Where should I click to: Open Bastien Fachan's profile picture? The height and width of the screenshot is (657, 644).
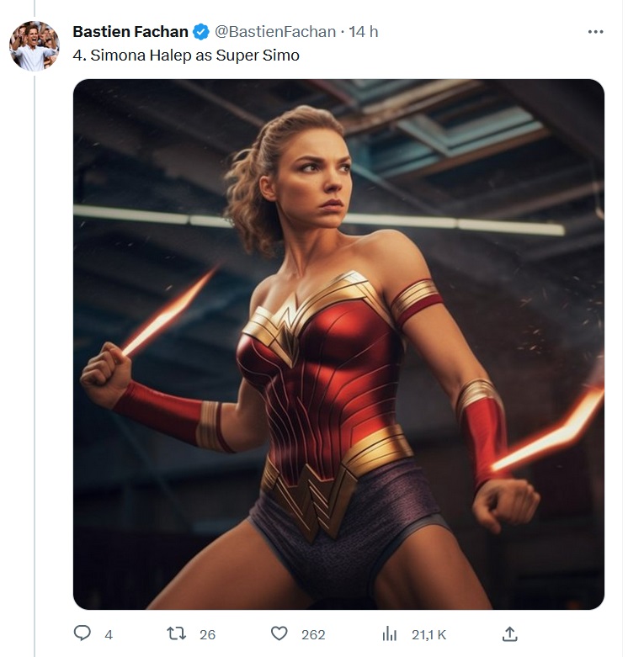click(35, 45)
